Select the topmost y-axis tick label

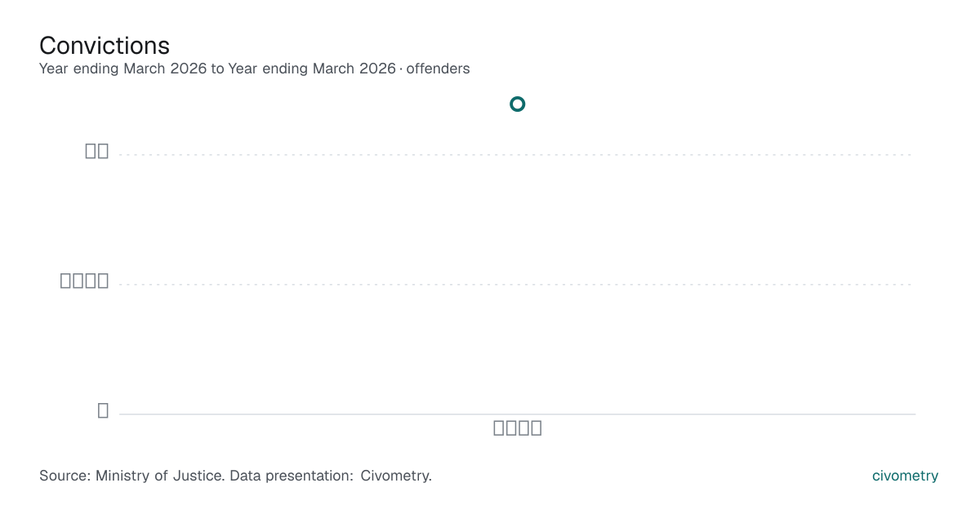coord(97,151)
